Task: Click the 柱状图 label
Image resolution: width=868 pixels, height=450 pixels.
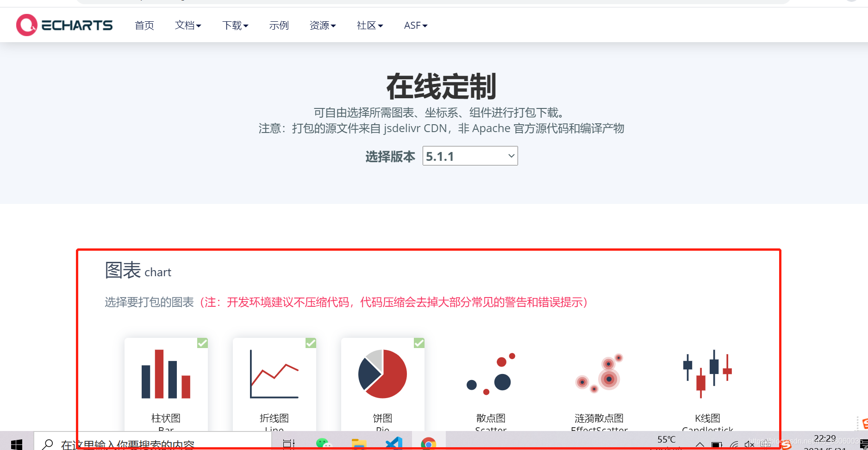Action: (x=166, y=418)
